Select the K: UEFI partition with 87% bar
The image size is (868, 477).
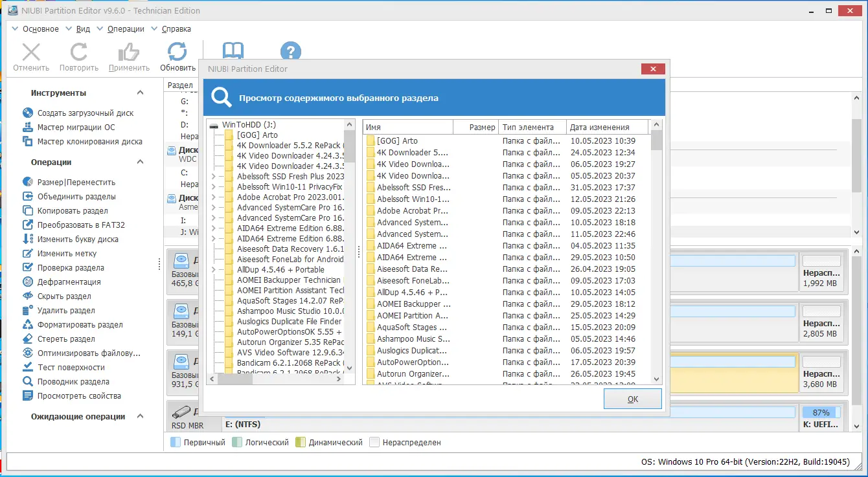pyautogui.click(x=821, y=419)
